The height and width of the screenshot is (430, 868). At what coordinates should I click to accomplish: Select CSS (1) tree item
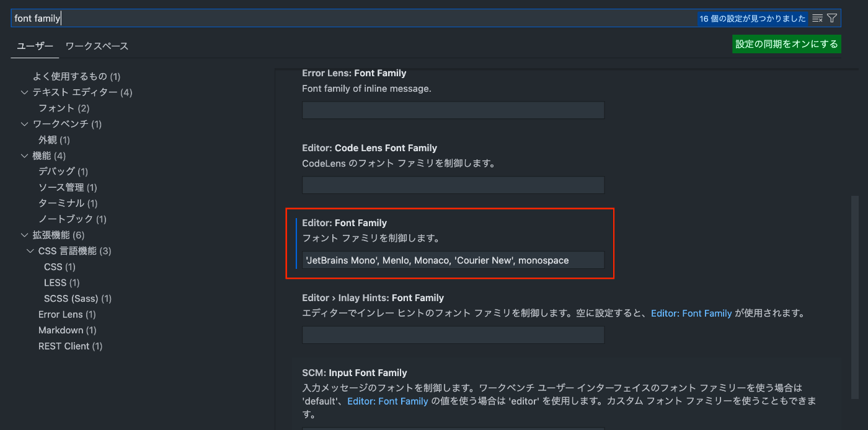(x=60, y=267)
